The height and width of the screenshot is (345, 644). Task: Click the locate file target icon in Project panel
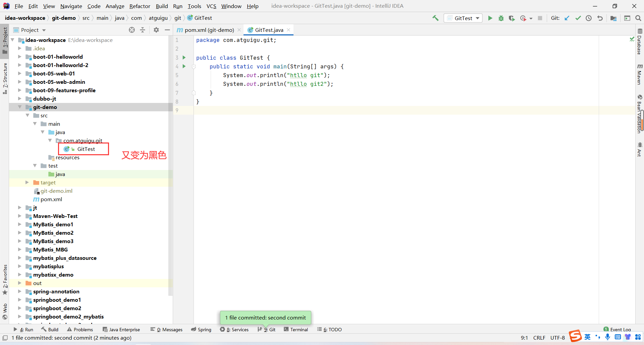point(132,30)
